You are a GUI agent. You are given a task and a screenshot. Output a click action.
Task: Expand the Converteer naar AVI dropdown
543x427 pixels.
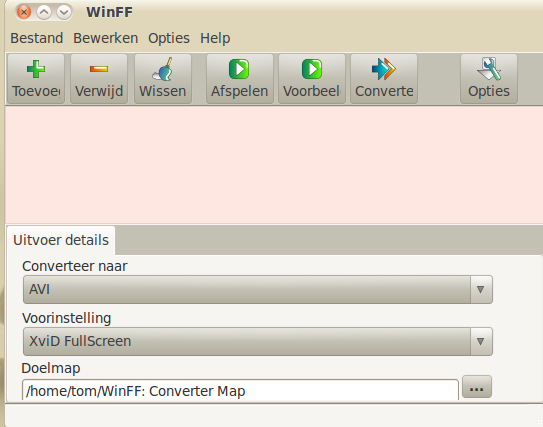click(258, 289)
